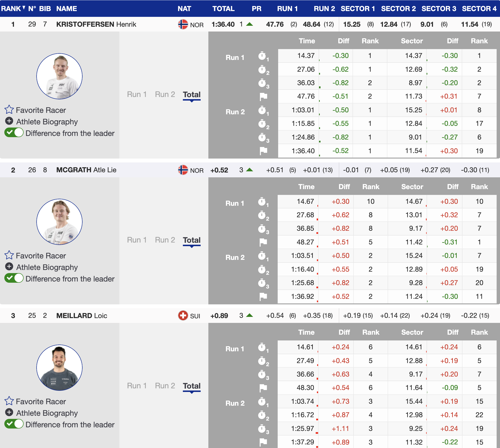Expand Kristoffersen's Athlete Biography plus icon

click(9, 121)
